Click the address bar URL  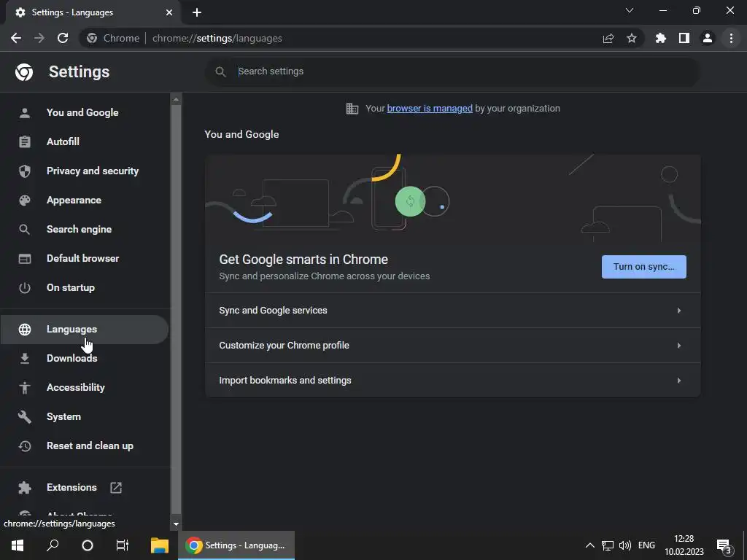click(x=217, y=38)
